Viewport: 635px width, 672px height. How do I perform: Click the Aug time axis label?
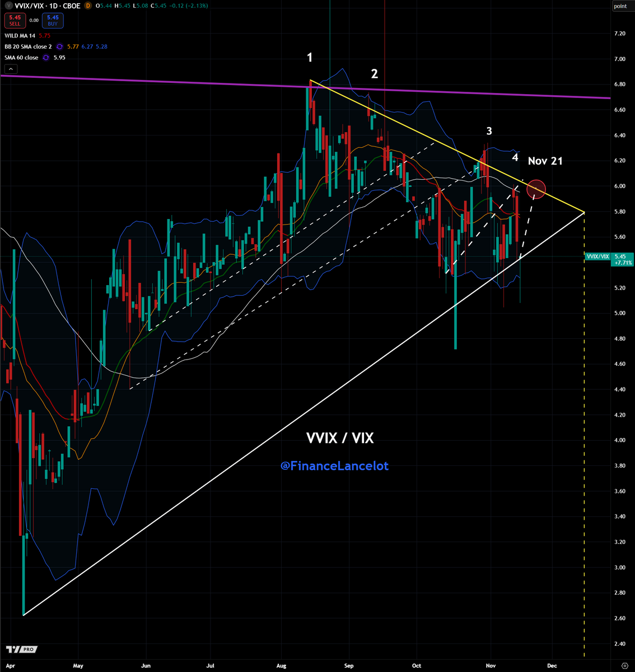[281, 666]
